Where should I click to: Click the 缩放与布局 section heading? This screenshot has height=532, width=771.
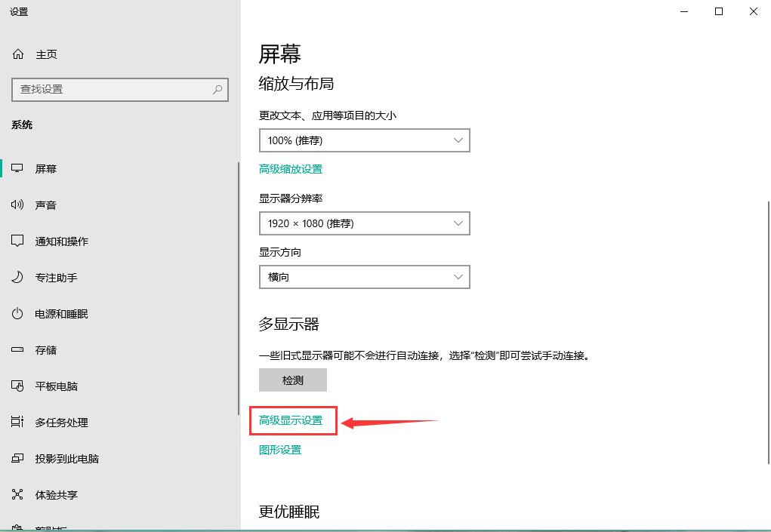point(296,84)
